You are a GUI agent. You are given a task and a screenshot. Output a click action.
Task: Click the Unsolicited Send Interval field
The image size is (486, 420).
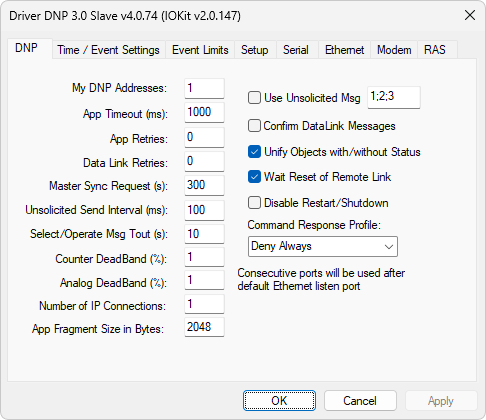tap(204, 210)
